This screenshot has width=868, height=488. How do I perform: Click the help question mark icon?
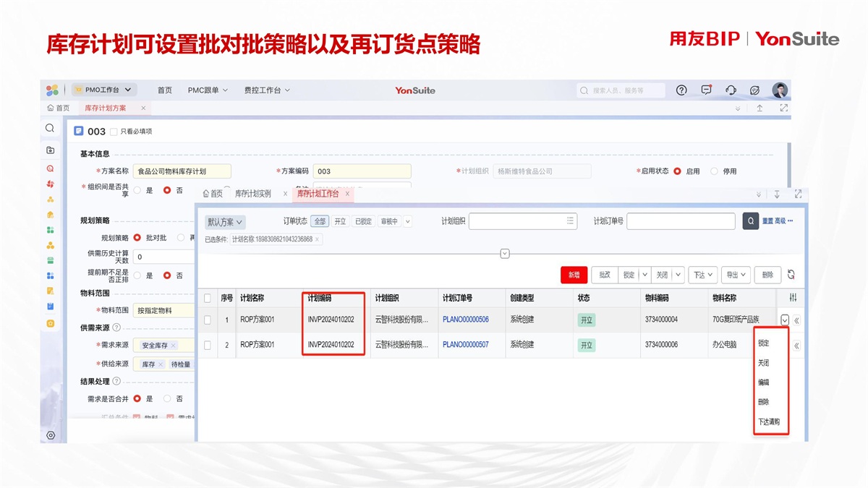(x=681, y=90)
